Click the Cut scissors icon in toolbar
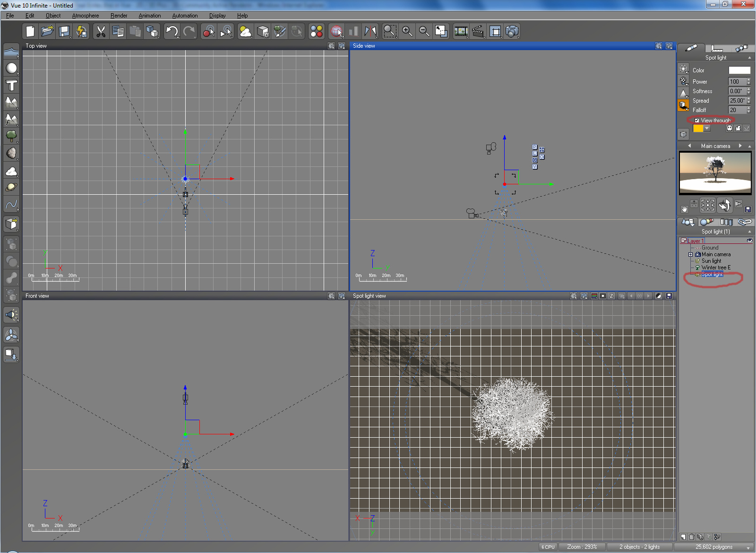Image resolution: width=756 pixels, height=553 pixels. [x=101, y=32]
